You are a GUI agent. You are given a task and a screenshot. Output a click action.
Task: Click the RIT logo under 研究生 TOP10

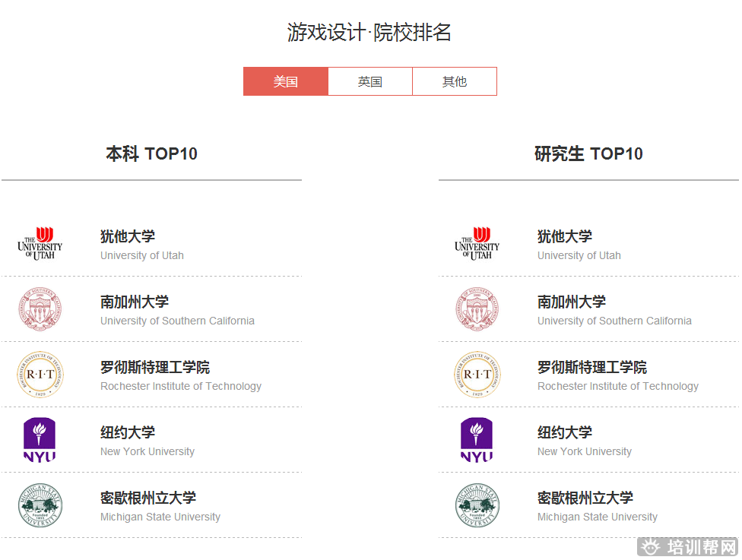tap(477, 374)
